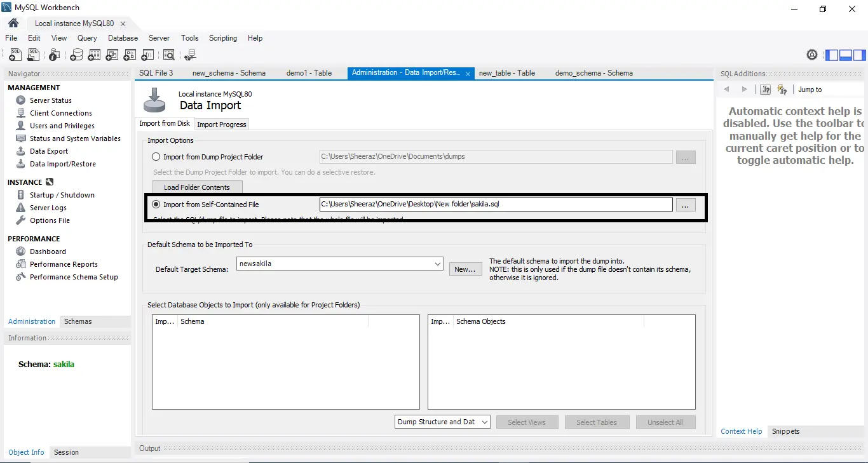Create a new SQL tab icon
This screenshot has width=868, height=463.
pyautogui.click(x=15, y=55)
